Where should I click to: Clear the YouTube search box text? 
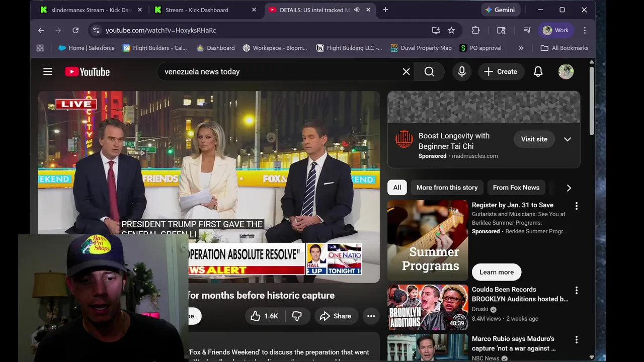406,72
